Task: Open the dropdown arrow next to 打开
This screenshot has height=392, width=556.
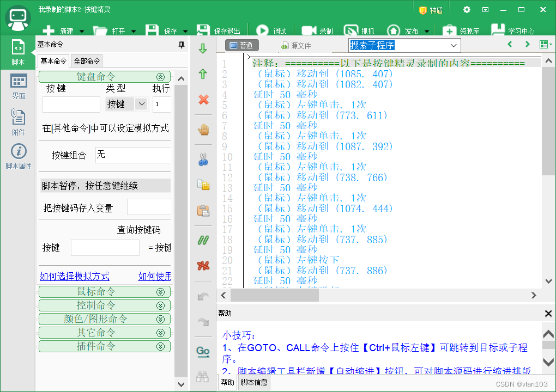Action: tap(134, 31)
